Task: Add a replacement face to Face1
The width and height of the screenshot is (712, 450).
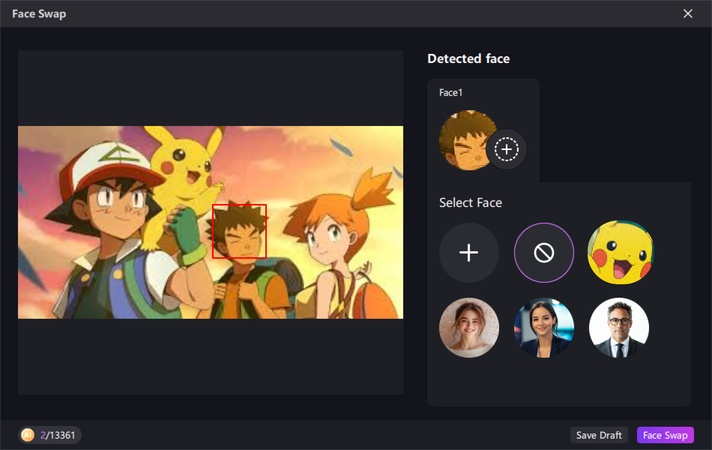Action: pyautogui.click(x=506, y=149)
